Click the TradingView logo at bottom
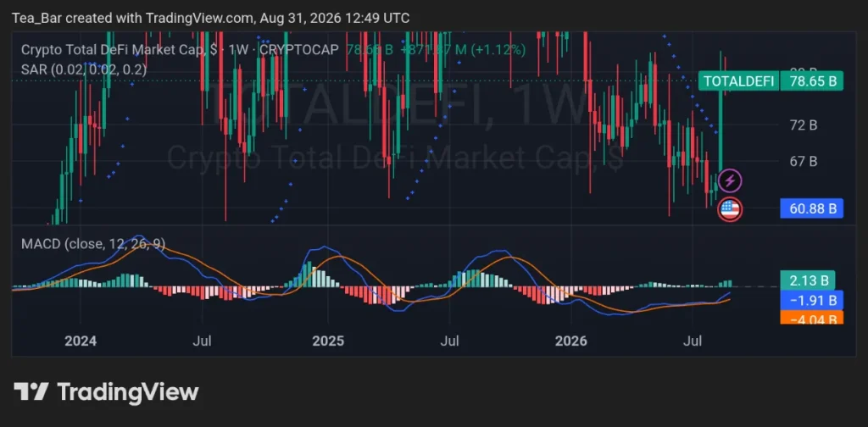Viewport: 868px width, 427px height. click(106, 392)
